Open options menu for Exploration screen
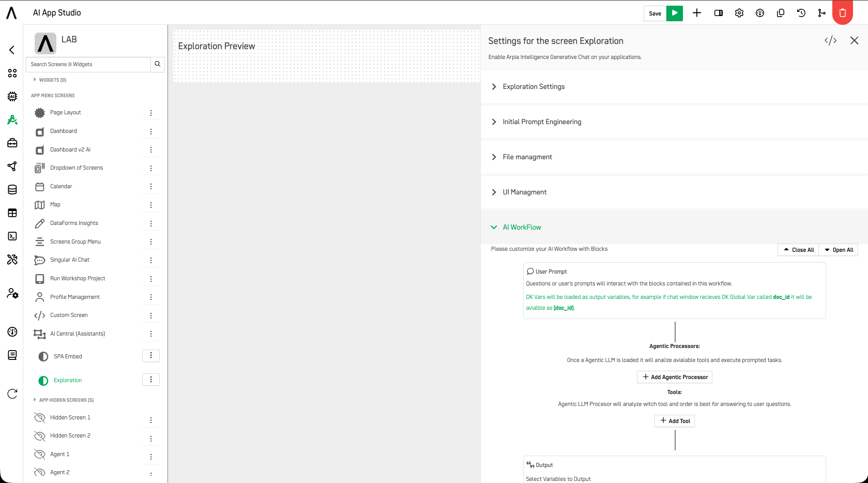The width and height of the screenshot is (868, 483). (151, 380)
